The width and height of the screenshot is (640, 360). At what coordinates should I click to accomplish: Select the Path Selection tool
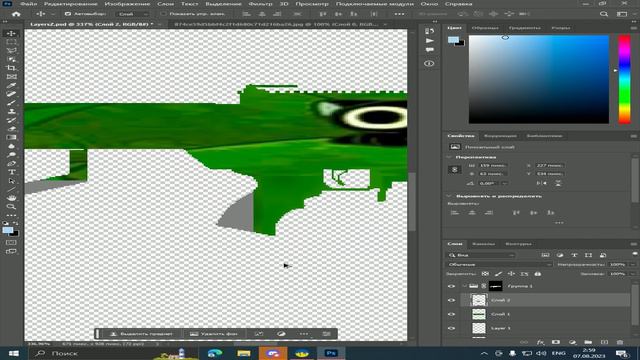coord(11,181)
